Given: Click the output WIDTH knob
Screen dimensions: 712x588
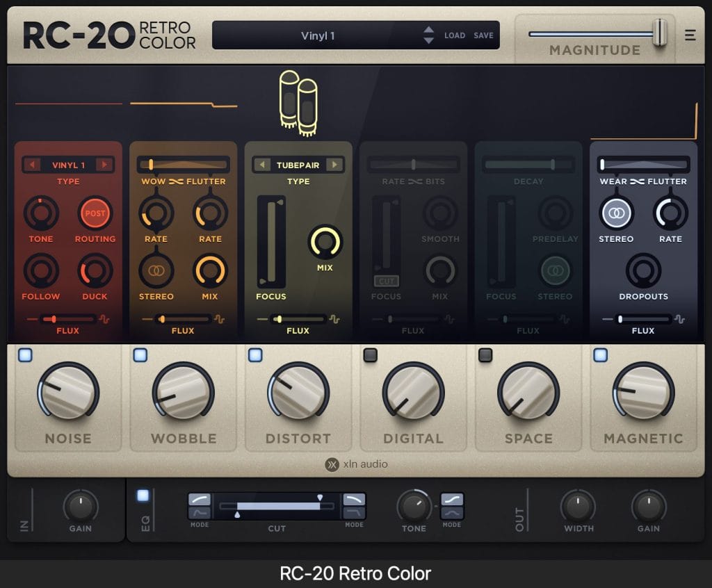Looking at the screenshot, I should click(578, 506).
